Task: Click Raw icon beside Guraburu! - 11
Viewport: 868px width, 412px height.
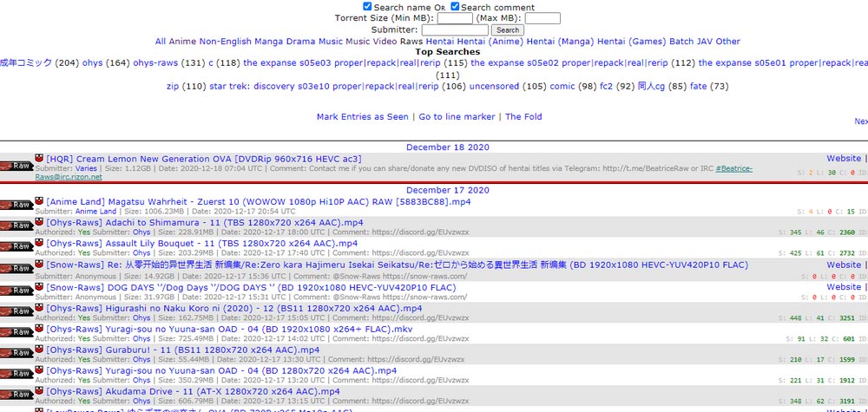Action: 16,353
